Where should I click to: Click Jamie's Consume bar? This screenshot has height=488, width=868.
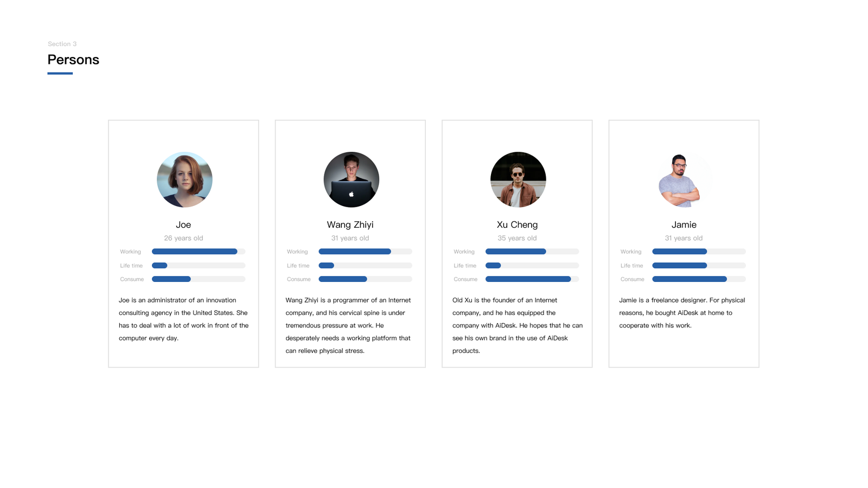[x=699, y=279]
